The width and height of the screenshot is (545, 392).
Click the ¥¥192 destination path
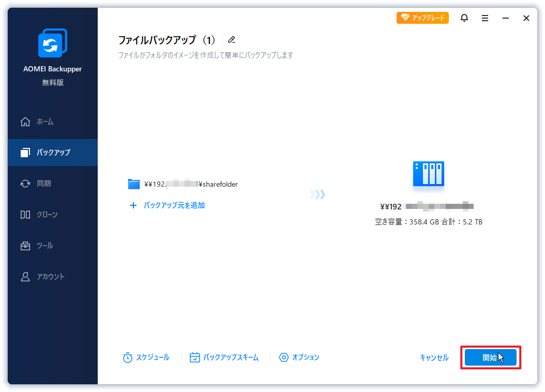click(427, 206)
